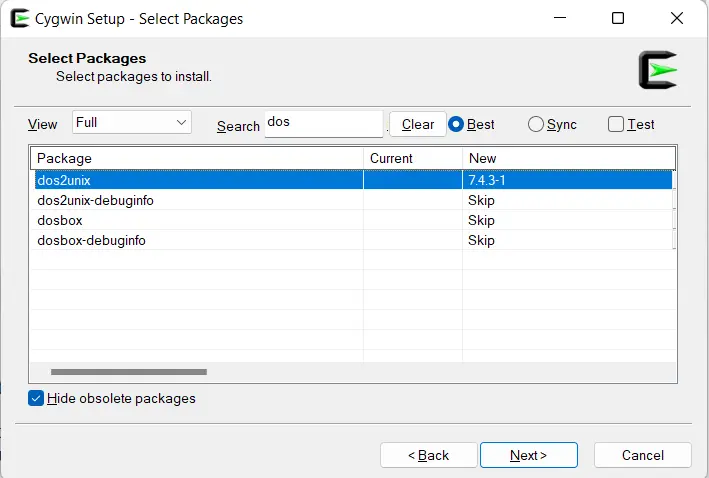The width and height of the screenshot is (709, 478).
Task: Click the large Cygwin logo in the header
Action: [658, 70]
